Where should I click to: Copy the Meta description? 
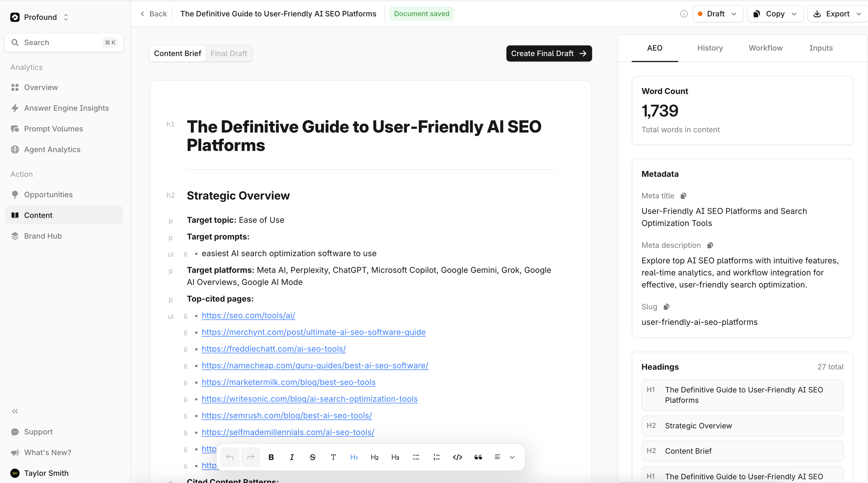[x=710, y=245]
